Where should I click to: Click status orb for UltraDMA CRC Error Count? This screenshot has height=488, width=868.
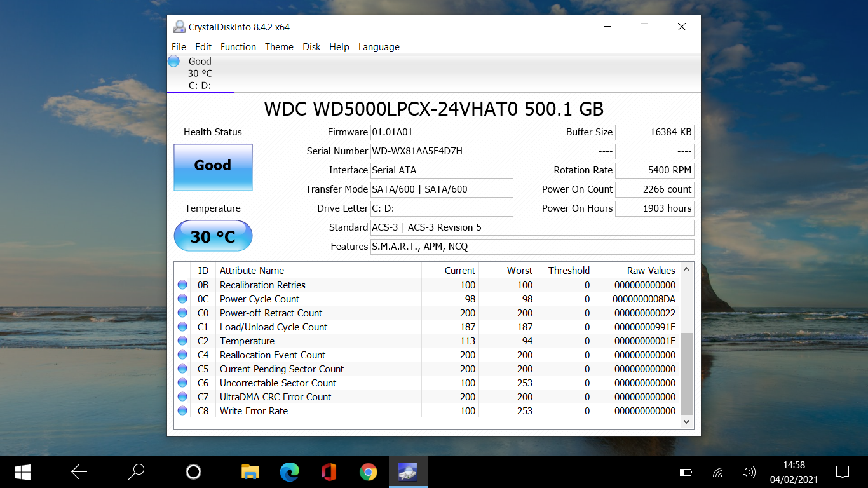pyautogui.click(x=182, y=397)
